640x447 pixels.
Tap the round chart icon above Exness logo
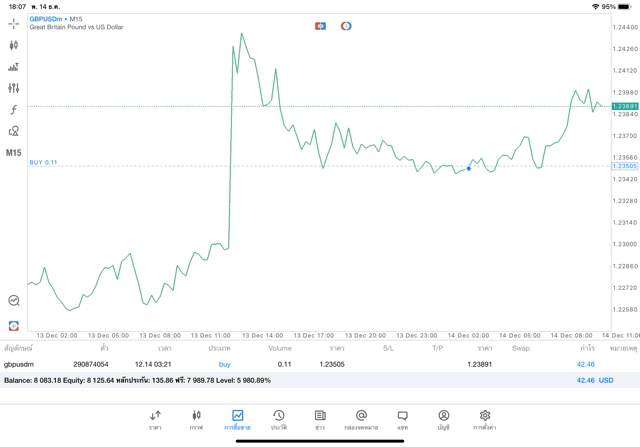(x=13, y=300)
